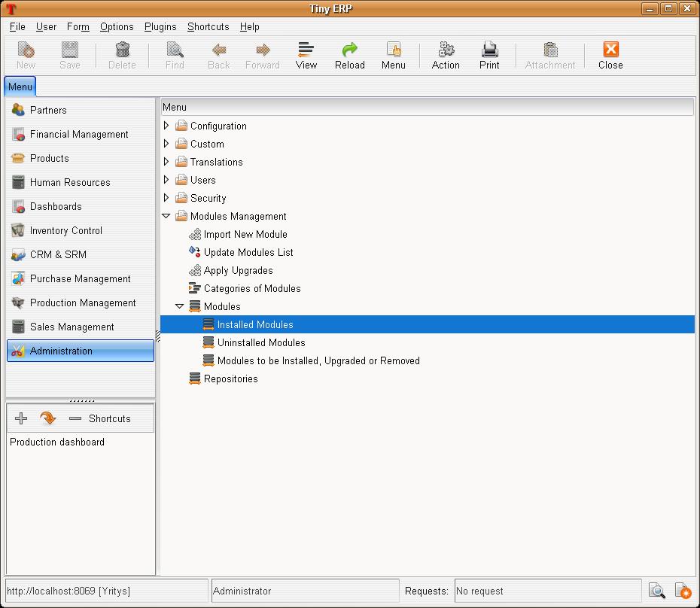
Task: Open Dashboards from the sidebar
Action: pyautogui.click(x=81, y=207)
